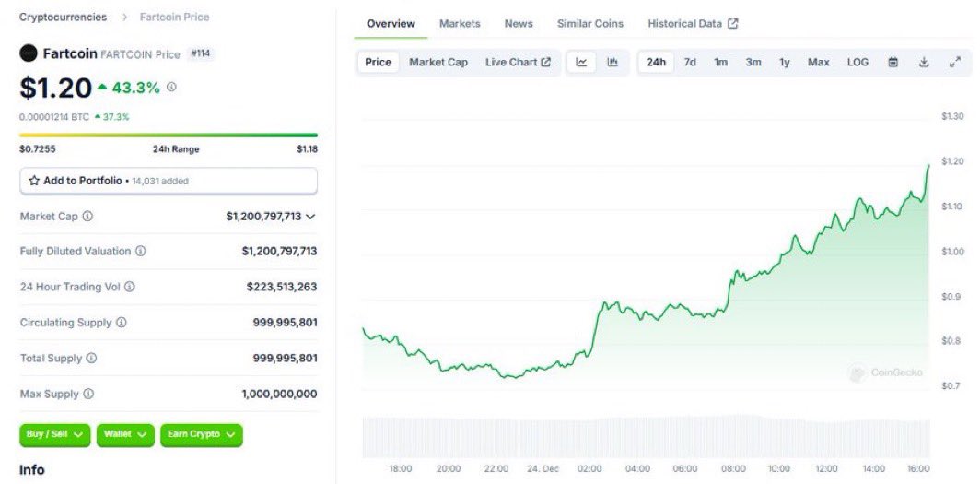
Task: Click the Fartcoin black logo icon
Action: 29,53
